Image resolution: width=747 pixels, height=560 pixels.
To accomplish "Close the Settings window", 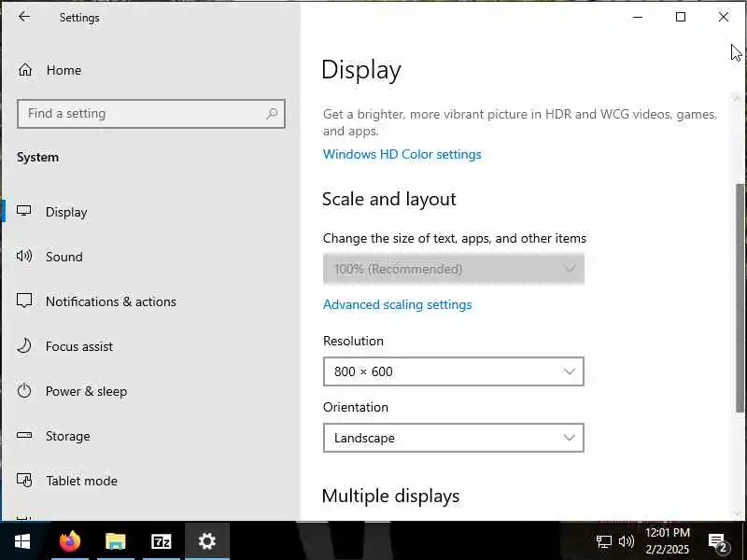I will (x=723, y=17).
